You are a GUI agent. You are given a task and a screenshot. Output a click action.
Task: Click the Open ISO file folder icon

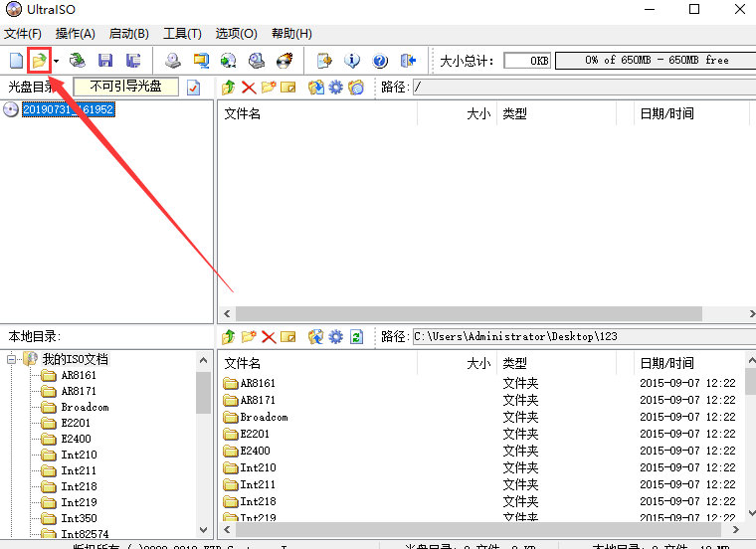point(39,61)
